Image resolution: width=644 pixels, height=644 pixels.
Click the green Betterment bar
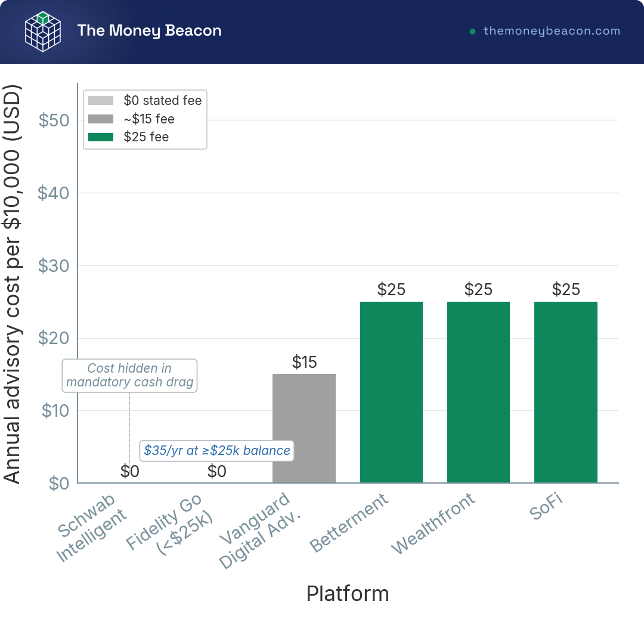point(391,392)
